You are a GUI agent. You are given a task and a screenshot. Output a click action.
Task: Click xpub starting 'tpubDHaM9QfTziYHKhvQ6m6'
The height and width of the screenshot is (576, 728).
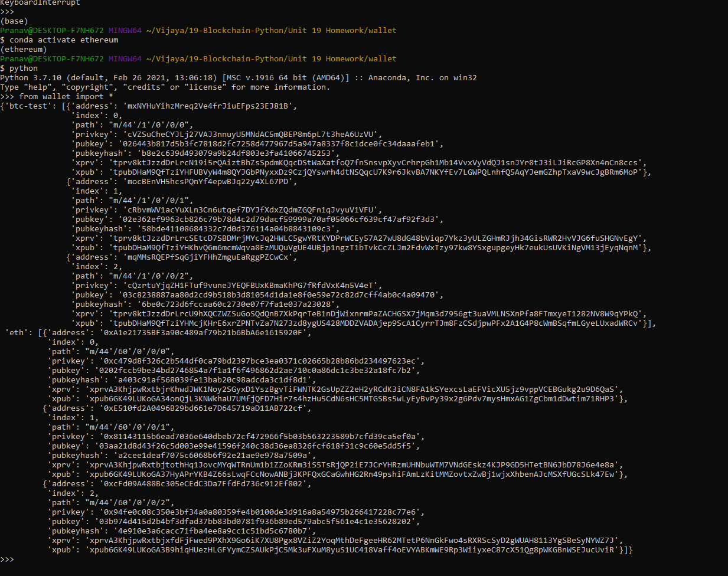pyautogui.click(x=378, y=248)
